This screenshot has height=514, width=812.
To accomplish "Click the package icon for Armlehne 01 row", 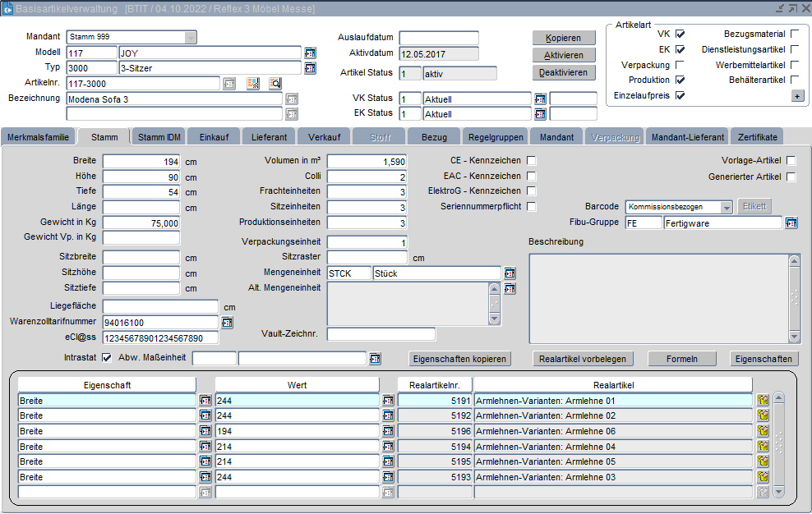I will coord(763,400).
